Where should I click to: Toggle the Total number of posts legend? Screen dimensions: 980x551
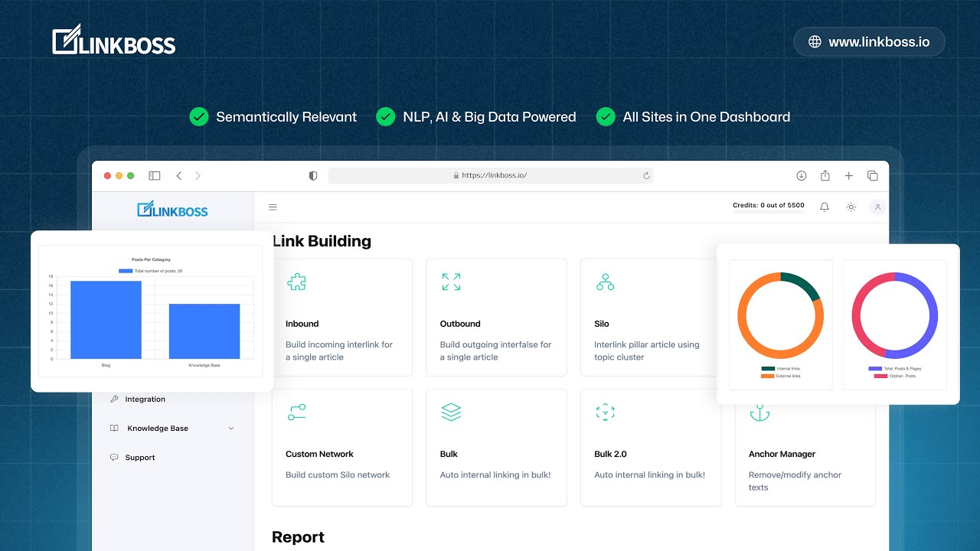point(150,271)
